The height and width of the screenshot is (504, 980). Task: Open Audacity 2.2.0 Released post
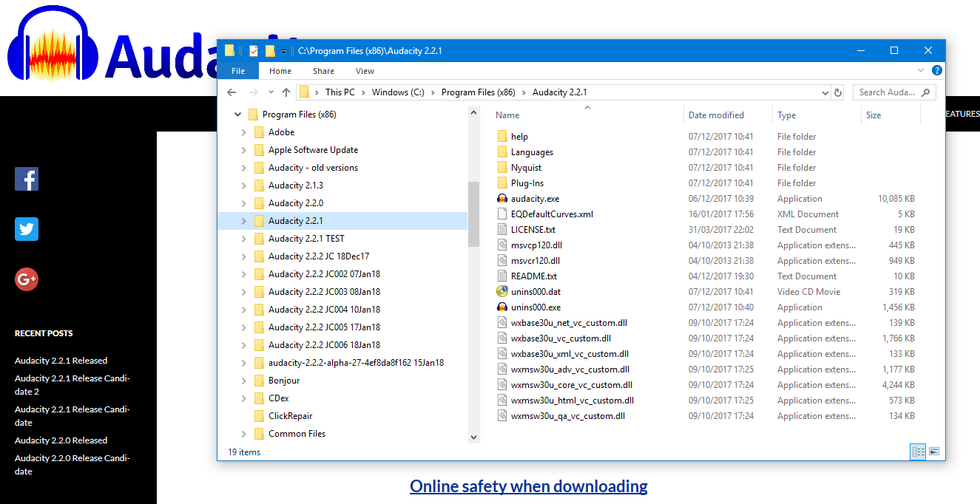tap(61, 440)
